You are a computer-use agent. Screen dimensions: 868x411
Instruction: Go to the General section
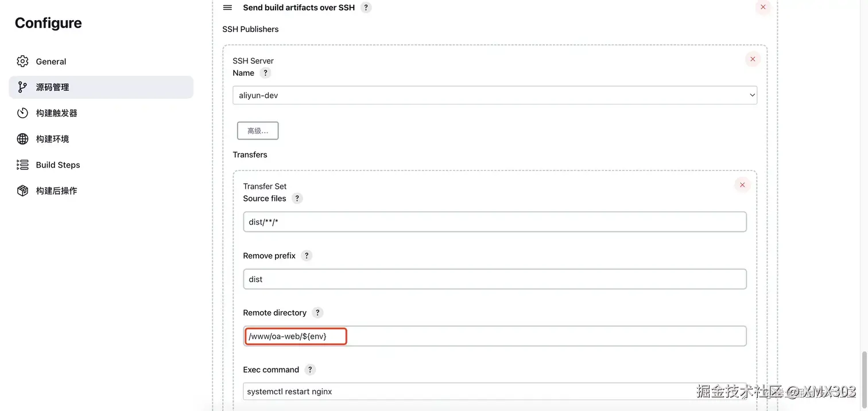[51, 61]
